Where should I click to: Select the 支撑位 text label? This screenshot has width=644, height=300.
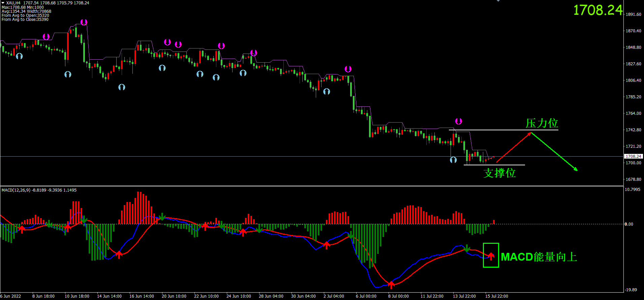click(499, 173)
